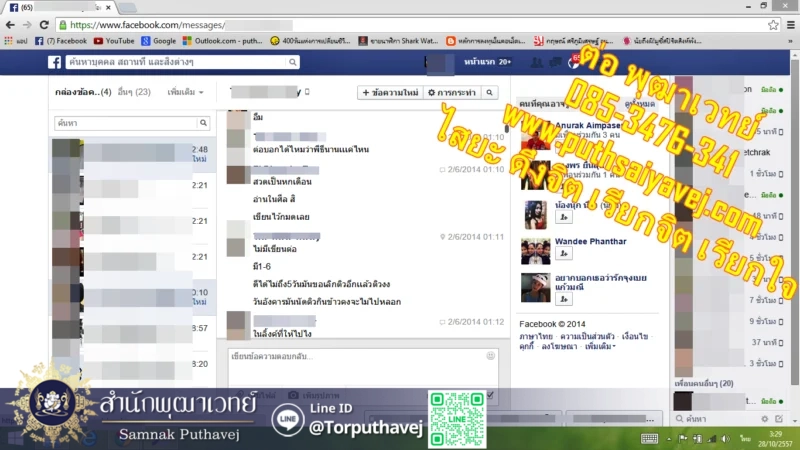The width and height of the screenshot is (800, 450).
Task: Click the คุกกี้ cookies link
Action: (526, 346)
